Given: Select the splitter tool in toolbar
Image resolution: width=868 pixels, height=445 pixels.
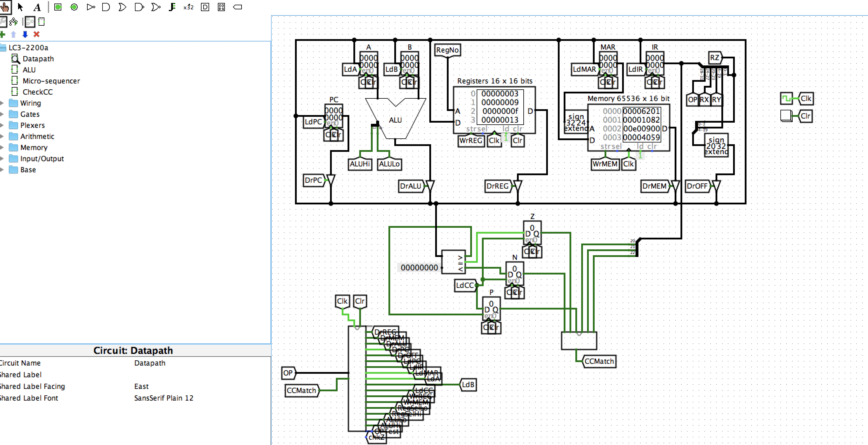Looking at the screenshot, I should pos(172,7).
